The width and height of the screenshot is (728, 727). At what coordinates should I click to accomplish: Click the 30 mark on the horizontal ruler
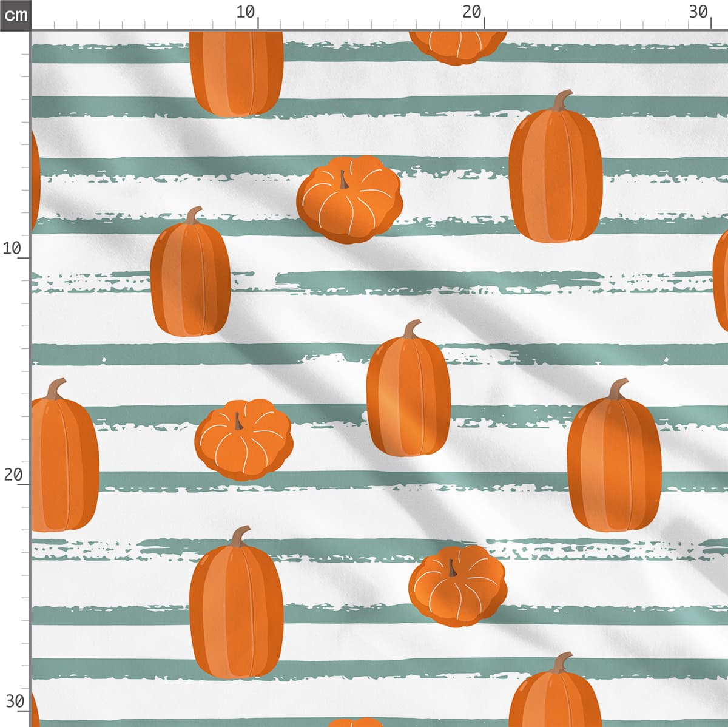699,12
